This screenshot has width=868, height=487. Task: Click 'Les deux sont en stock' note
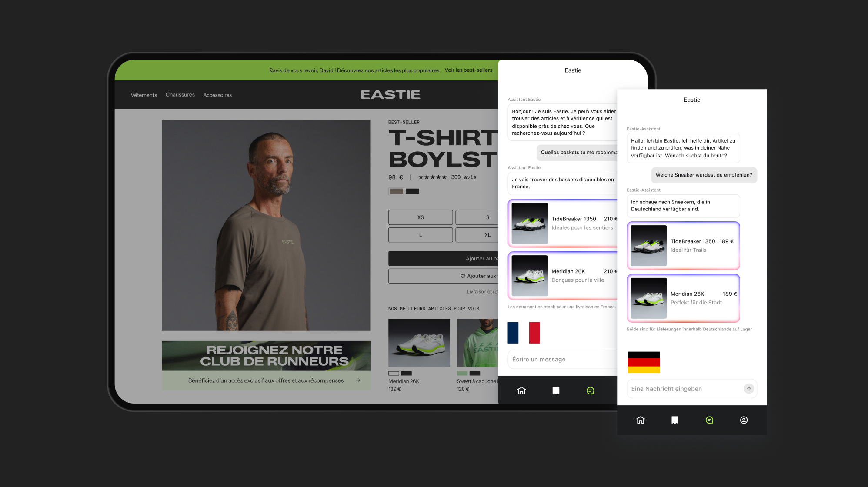click(x=562, y=307)
